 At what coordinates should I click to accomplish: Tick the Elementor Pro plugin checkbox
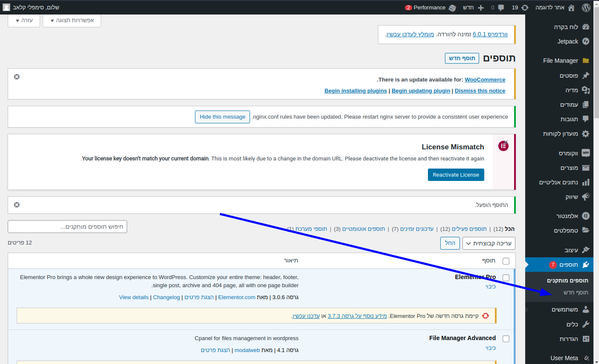click(506, 278)
